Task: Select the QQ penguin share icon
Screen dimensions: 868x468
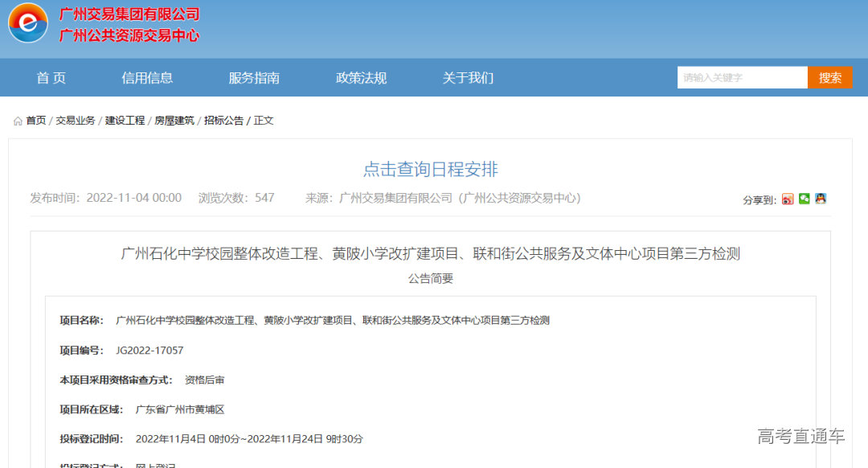Action: (x=821, y=199)
